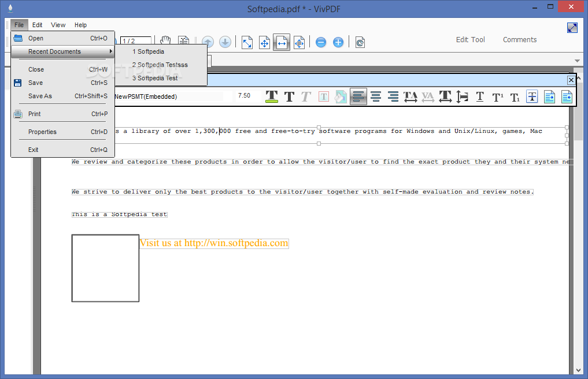The image size is (588, 379).
Task: Open the Edit menu
Action: (x=37, y=25)
